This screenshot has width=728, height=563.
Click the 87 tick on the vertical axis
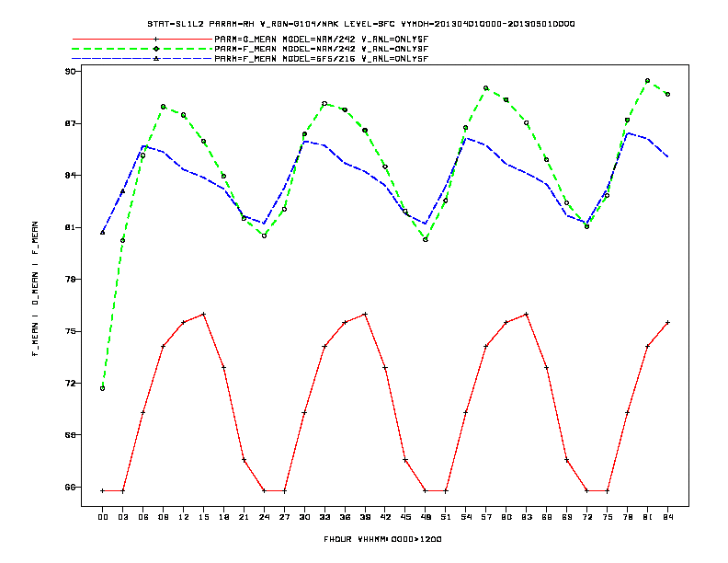[70, 123]
